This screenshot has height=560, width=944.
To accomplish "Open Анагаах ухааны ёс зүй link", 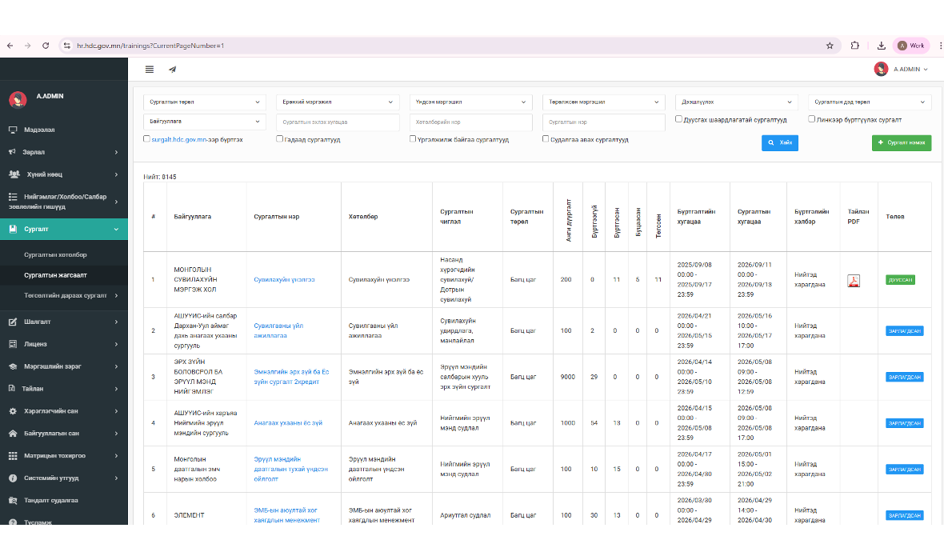I will pos(288,423).
